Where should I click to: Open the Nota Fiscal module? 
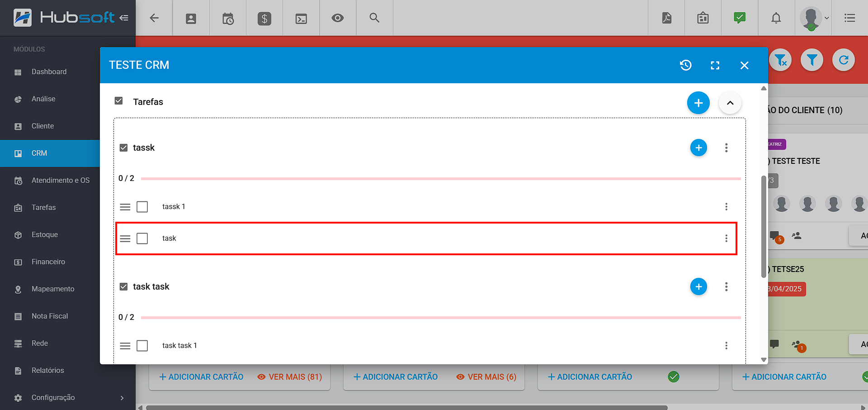50,316
